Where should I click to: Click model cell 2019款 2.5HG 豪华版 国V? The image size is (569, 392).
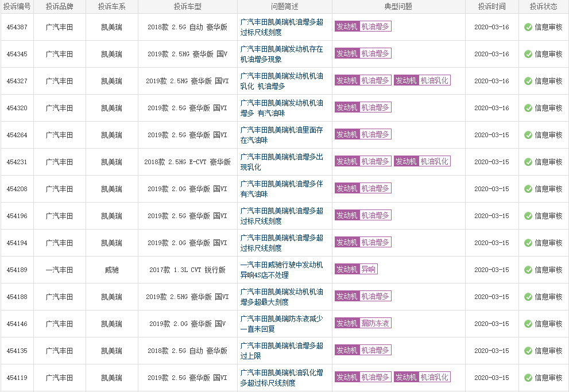[x=187, y=54]
